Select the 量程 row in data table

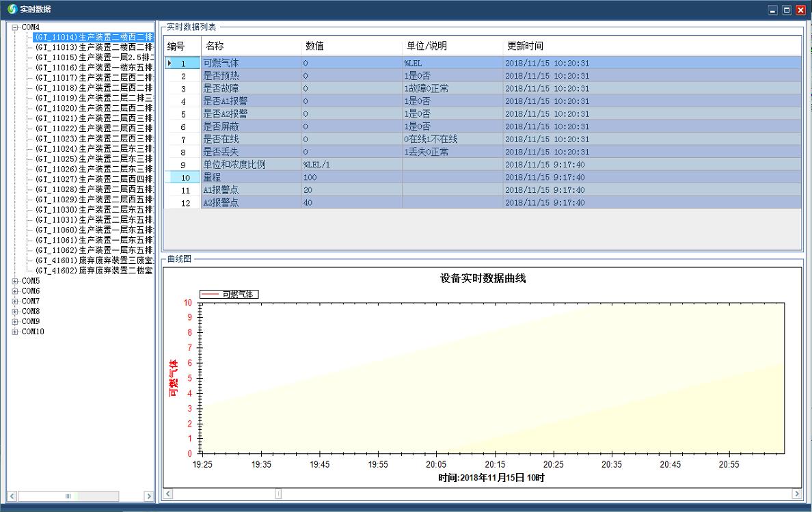tap(212, 178)
